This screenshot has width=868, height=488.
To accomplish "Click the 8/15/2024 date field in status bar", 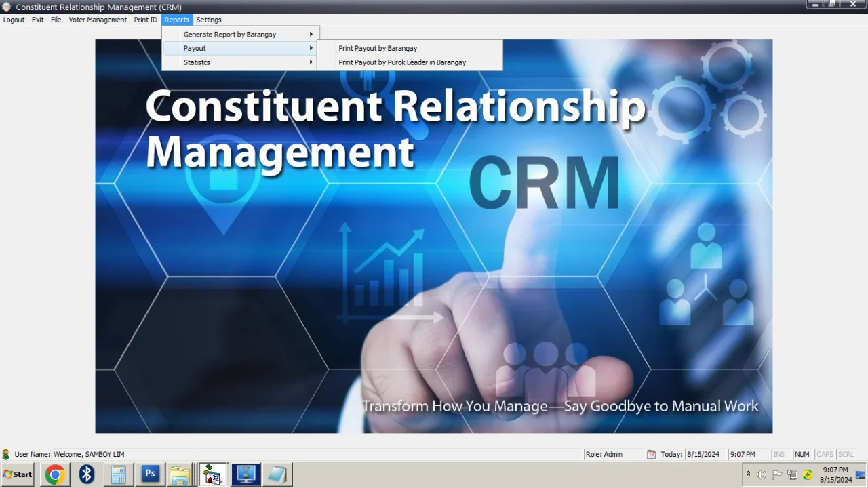I will click(x=705, y=454).
